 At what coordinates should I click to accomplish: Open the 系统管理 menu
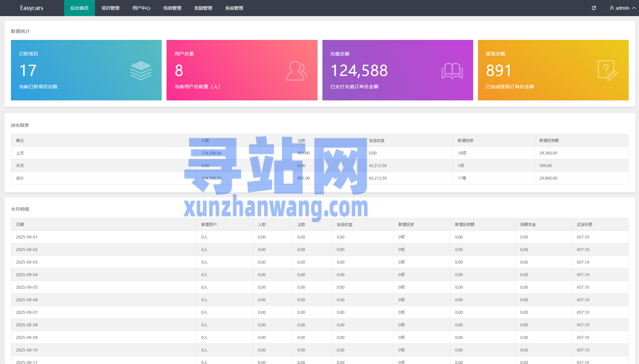click(x=234, y=8)
